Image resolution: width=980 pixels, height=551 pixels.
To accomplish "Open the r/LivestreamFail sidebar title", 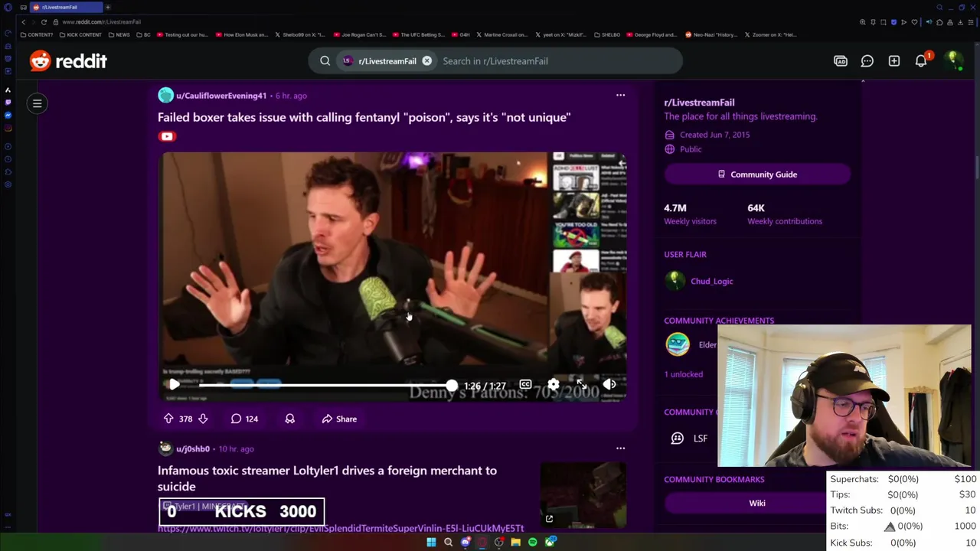I will point(699,103).
